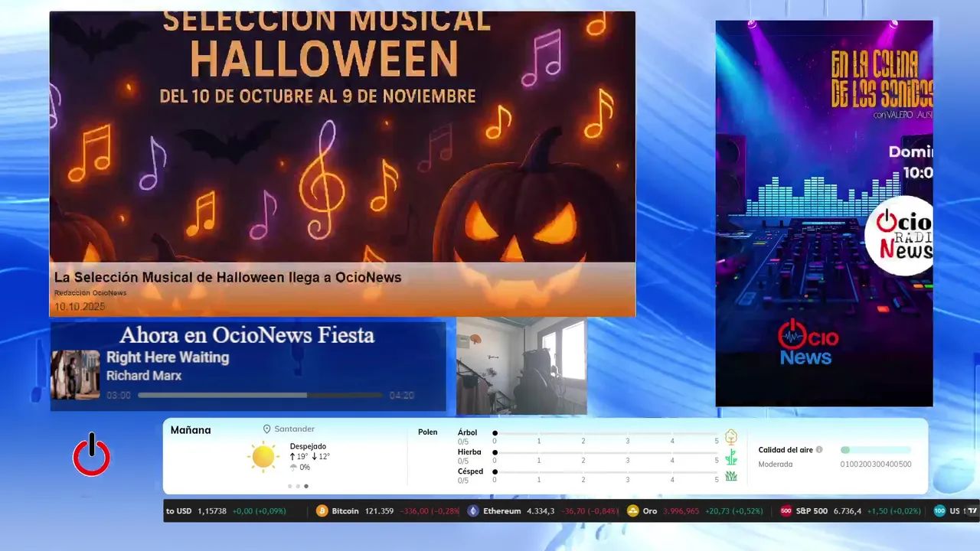This screenshot has width=980, height=551.
Task: Click the Despejado weather condition
Action: tap(308, 446)
